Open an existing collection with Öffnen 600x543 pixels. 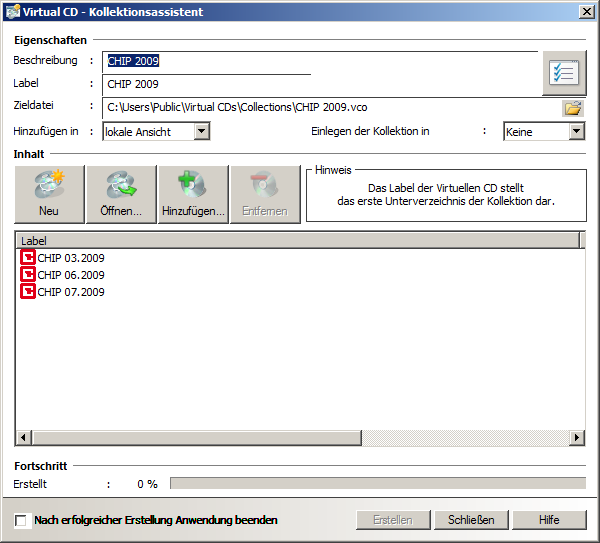121,194
